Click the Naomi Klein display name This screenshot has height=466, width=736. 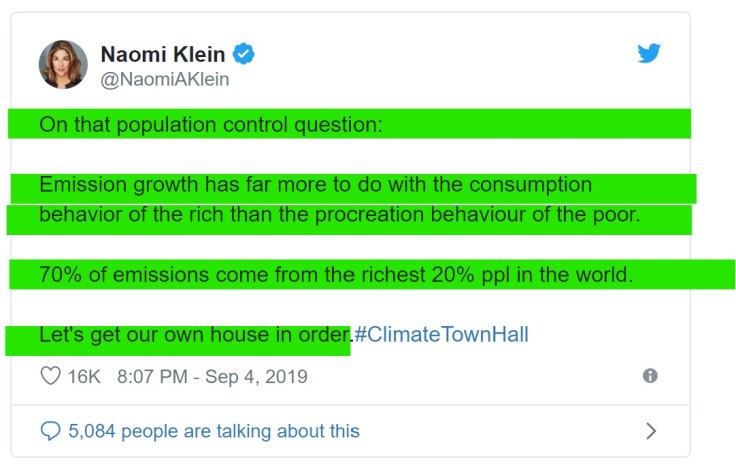click(x=164, y=53)
